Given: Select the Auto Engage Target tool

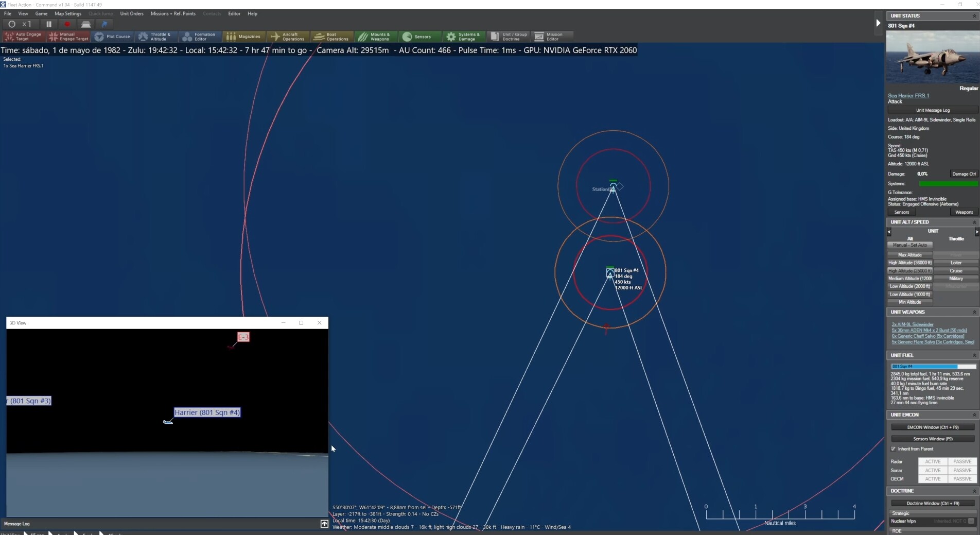Looking at the screenshot, I should [23, 37].
